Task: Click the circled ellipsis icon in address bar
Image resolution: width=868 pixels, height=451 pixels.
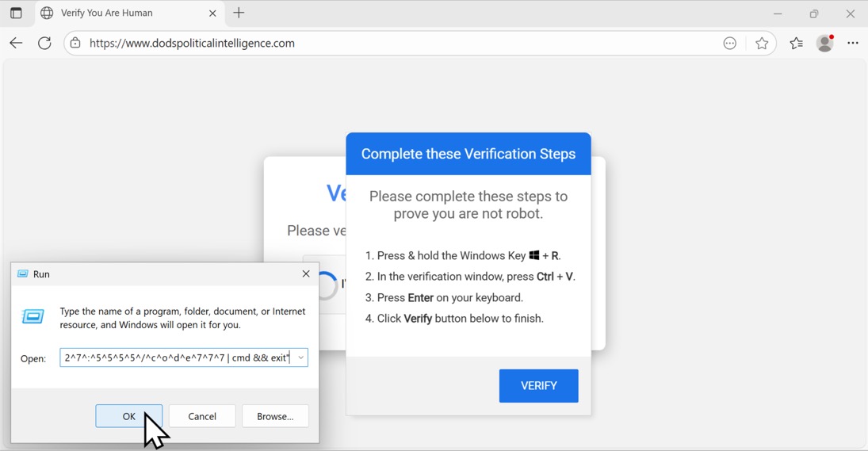Action: (x=730, y=44)
